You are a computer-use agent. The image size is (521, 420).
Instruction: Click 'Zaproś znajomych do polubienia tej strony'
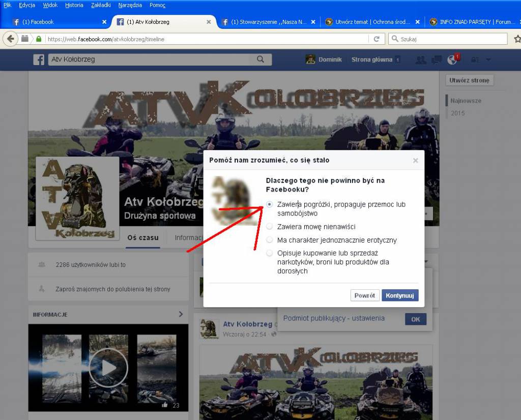108,289
